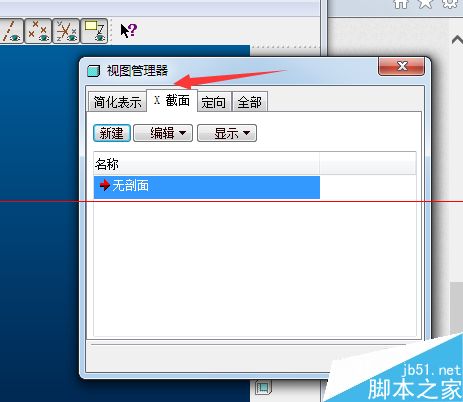Click the up chevron in right panel
The height and width of the screenshot is (402, 463).
tap(457, 40)
